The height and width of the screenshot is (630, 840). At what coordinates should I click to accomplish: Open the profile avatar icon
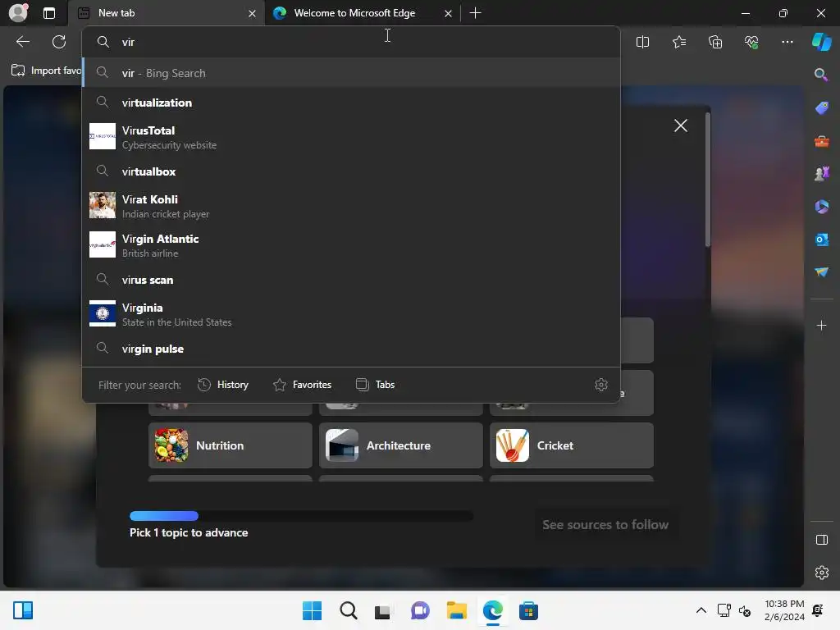pyautogui.click(x=18, y=13)
